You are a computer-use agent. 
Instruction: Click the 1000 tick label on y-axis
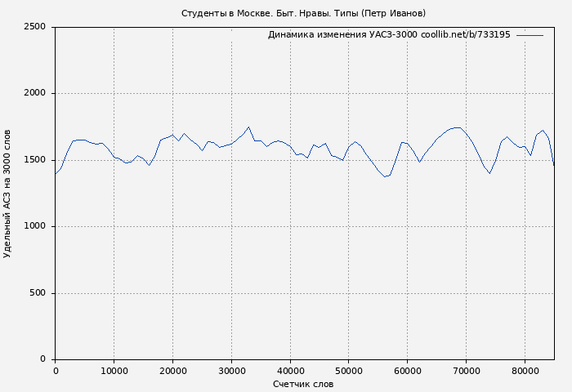[x=34, y=226]
